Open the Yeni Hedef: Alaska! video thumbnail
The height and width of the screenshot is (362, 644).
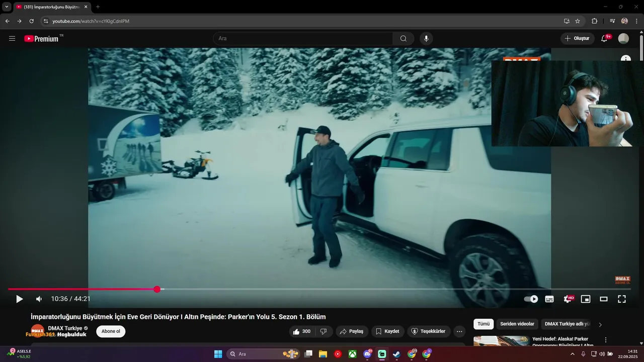click(x=501, y=341)
